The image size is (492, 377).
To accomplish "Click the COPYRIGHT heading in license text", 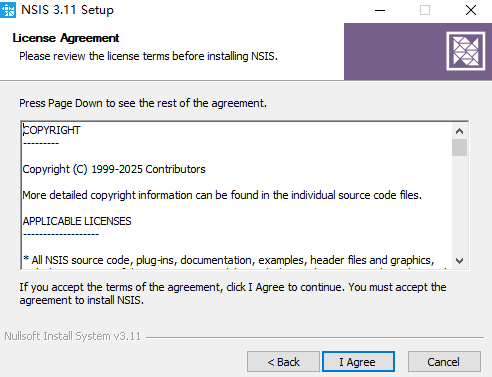I will click(x=52, y=130).
